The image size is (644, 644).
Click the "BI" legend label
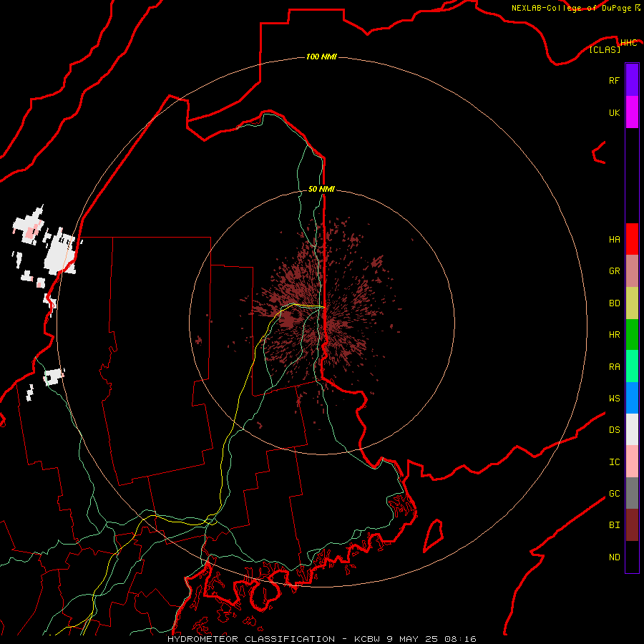point(614,525)
